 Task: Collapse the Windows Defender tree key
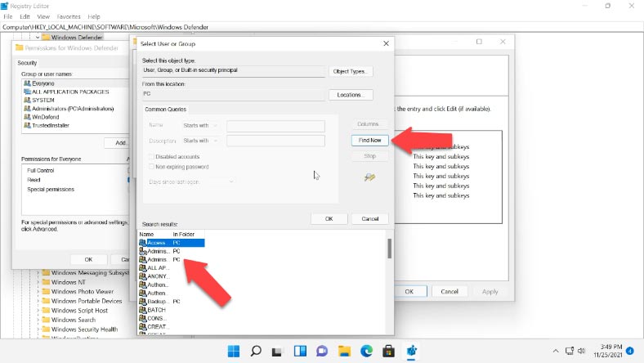tap(38, 38)
